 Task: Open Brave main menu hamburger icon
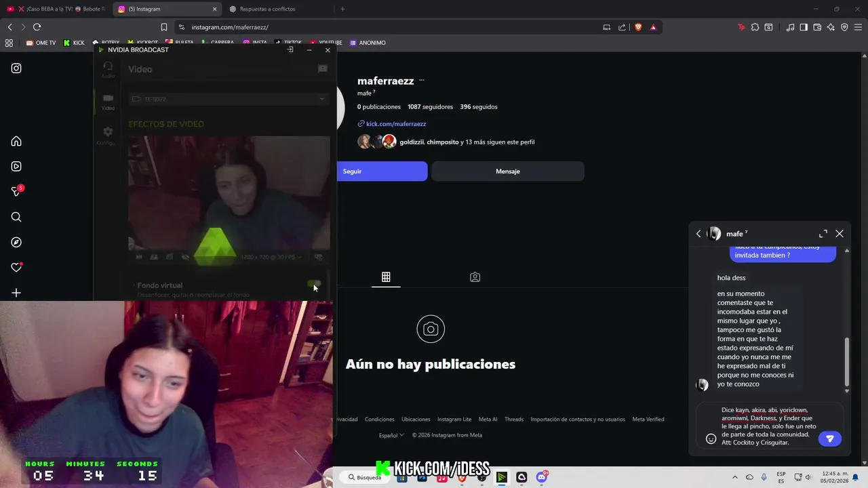click(859, 27)
